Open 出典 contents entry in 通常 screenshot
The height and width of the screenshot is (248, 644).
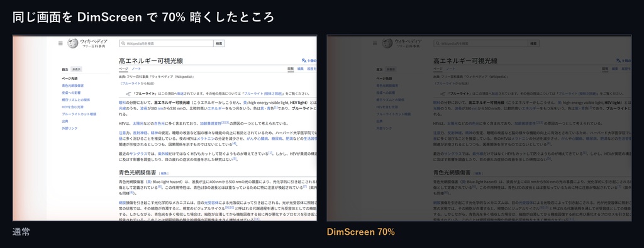tap(65, 121)
